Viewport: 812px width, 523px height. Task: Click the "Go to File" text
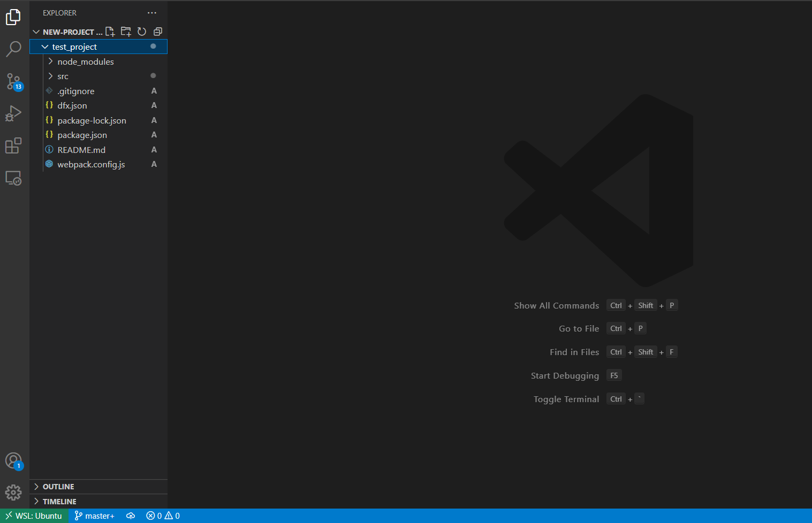click(579, 329)
